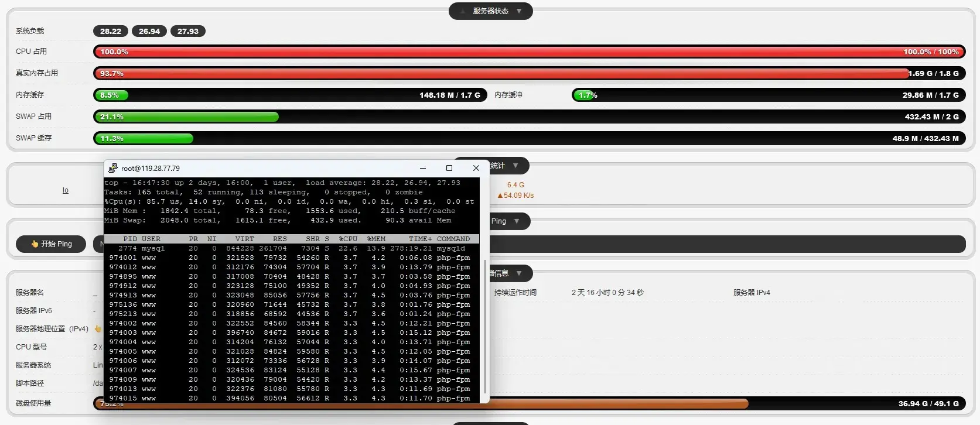The image size is (980, 425).
Task: Click the 28.22 system load badge
Action: 110,32
